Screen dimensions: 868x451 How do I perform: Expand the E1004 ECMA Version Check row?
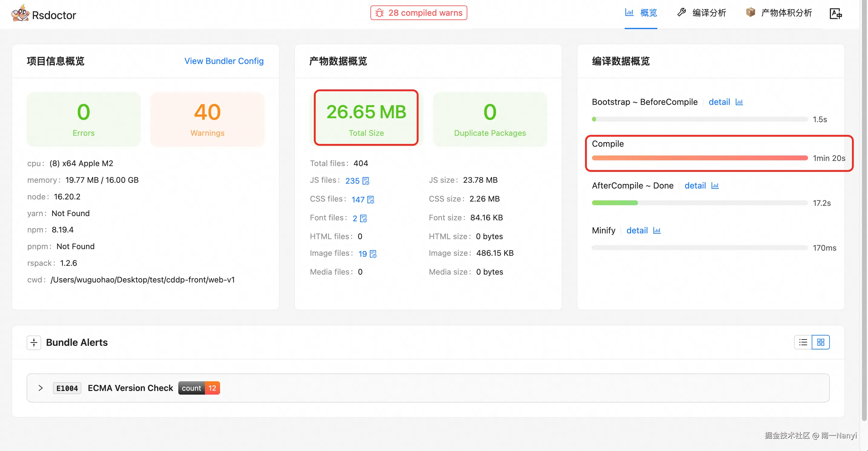click(x=41, y=388)
